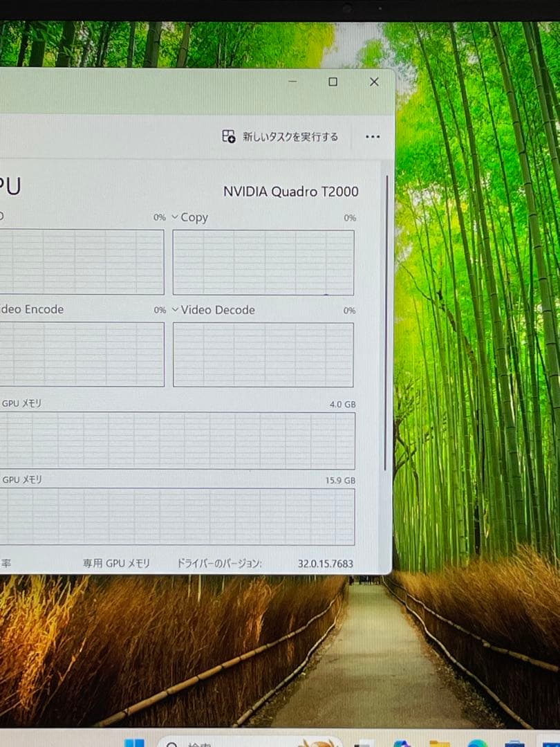Click the NVIDIA Quadro T2000 GPU name
This screenshot has height=747, width=560.
tap(290, 192)
